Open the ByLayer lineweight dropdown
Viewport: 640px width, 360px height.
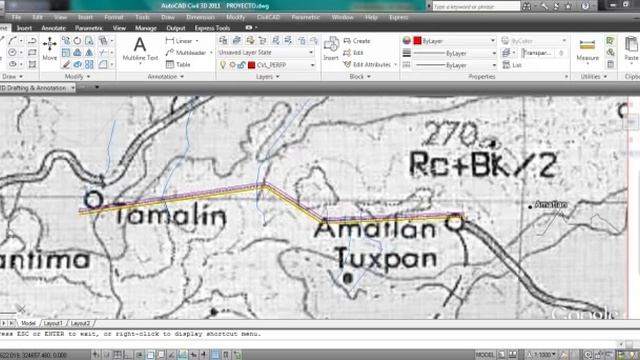click(493, 53)
